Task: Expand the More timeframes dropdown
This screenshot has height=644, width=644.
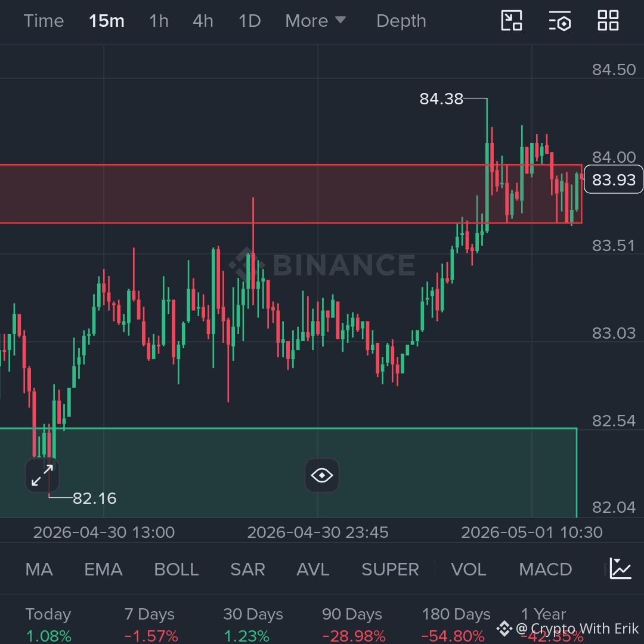Action: click(315, 21)
